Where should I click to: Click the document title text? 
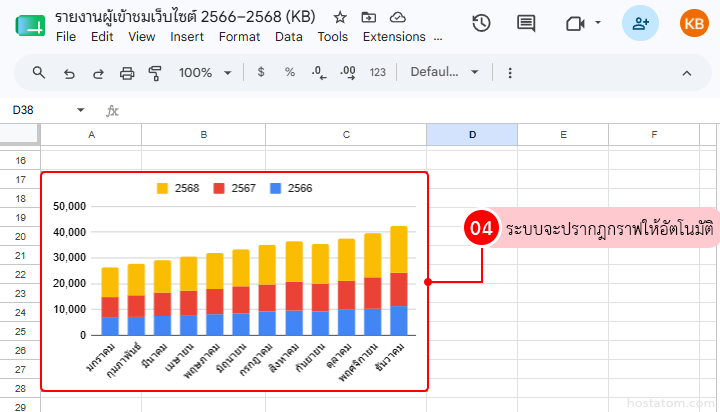(x=185, y=17)
